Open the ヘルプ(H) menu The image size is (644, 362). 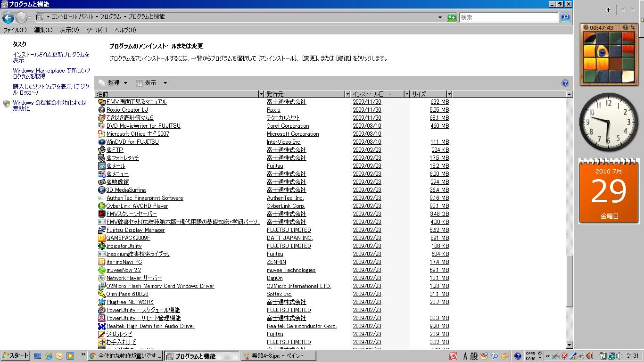point(125,30)
